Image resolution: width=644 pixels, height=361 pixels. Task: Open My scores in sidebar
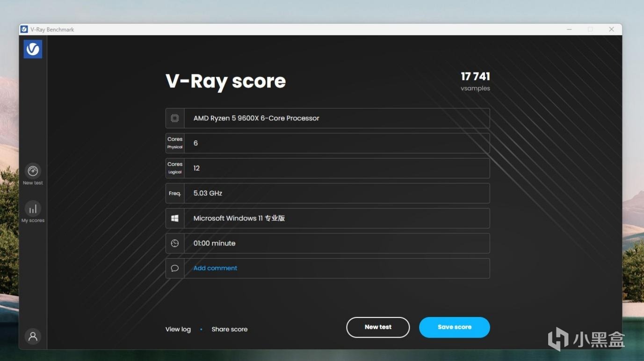(x=33, y=212)
